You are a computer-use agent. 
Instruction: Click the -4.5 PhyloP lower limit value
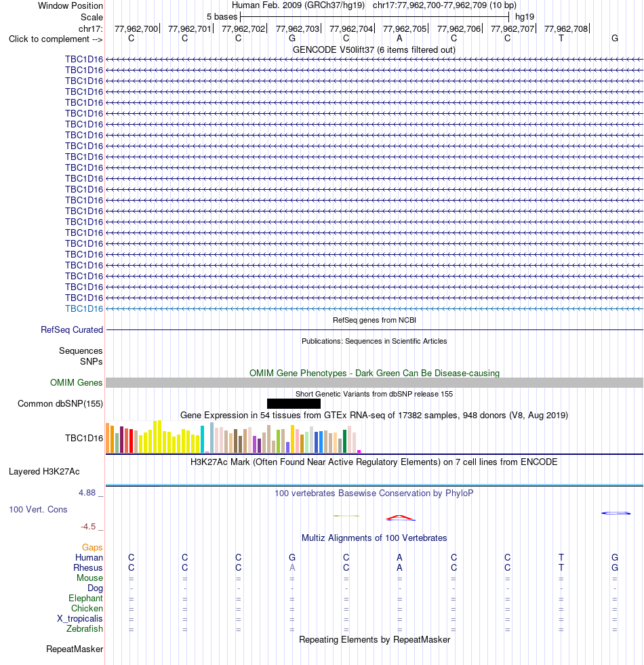88,526
